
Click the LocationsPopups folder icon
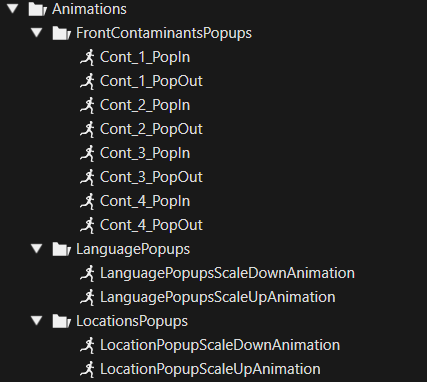click(x=62, y=321)
